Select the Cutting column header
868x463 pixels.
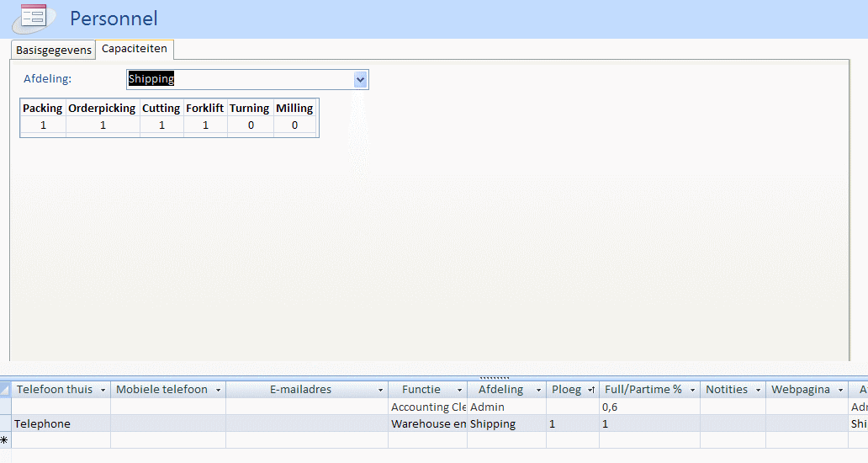pos(161,108)
